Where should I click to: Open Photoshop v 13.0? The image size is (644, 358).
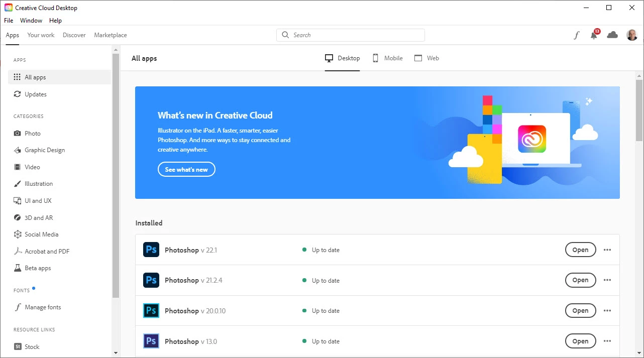point(580,341)
